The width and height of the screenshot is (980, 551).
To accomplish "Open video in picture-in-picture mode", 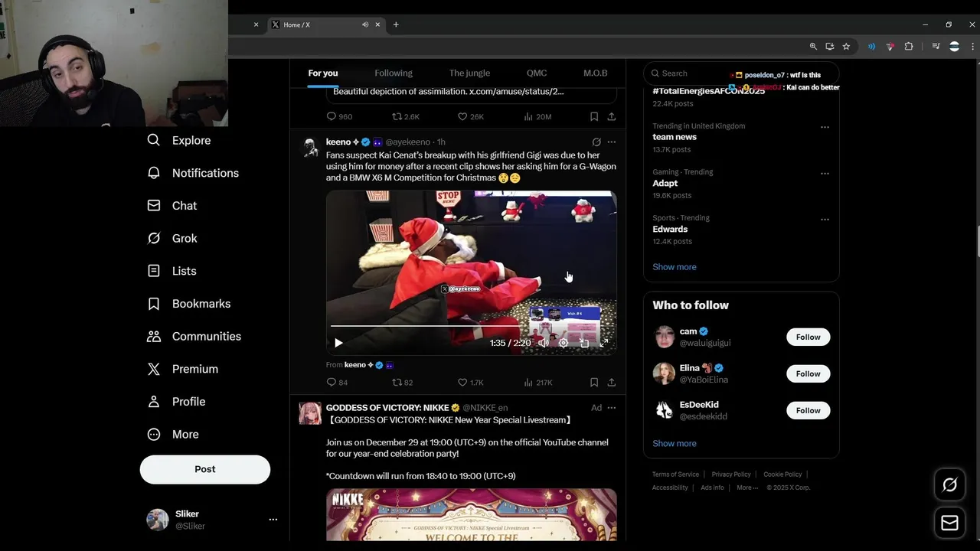I will [584, 343].
